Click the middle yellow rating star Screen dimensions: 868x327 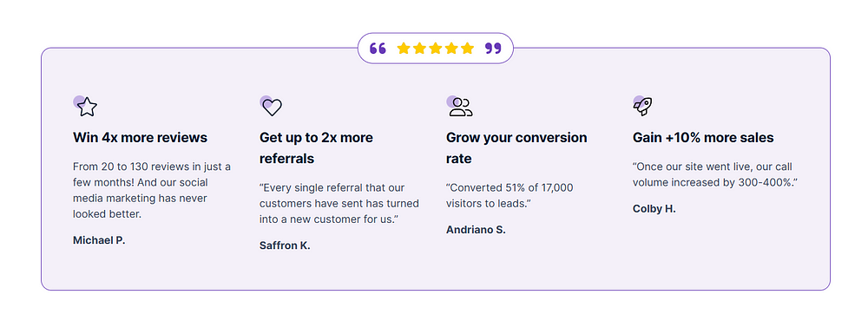pos(436,48)
